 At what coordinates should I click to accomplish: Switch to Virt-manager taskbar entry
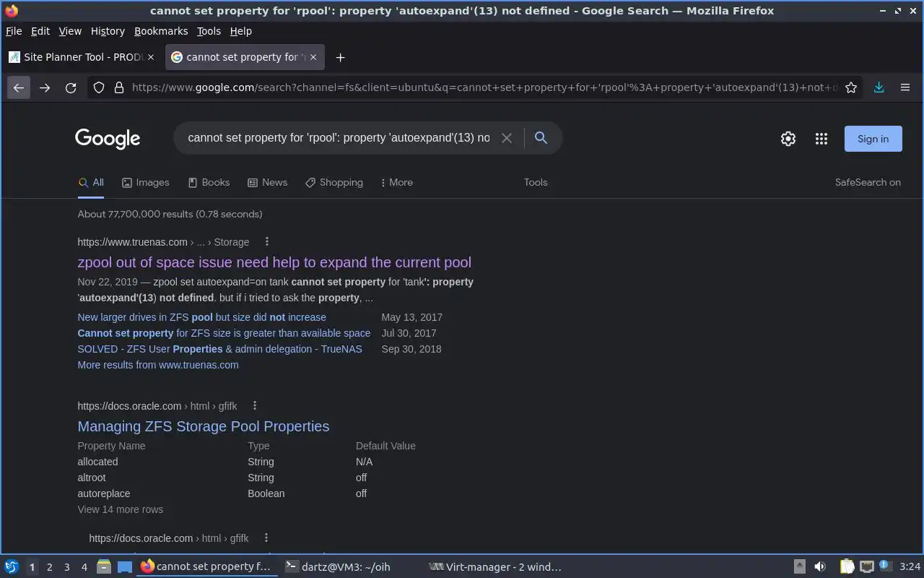(495, 567)
